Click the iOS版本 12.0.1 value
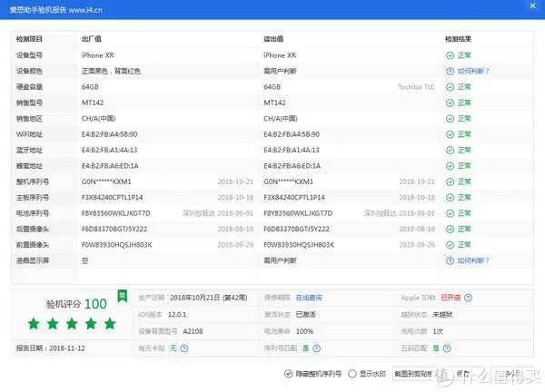Viewport: 545px width, 392px height. (x=177, y=315)
